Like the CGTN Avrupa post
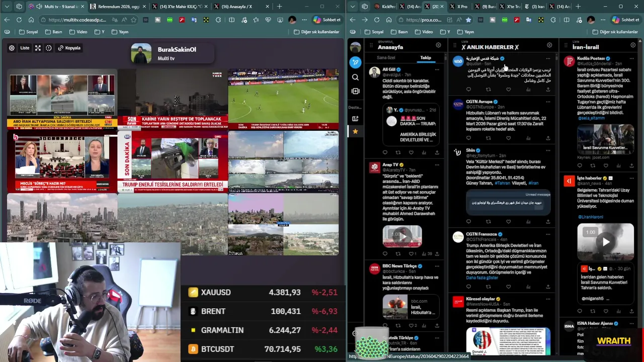Viewport: 644px width, 362px height. click(x=508, y=138)
